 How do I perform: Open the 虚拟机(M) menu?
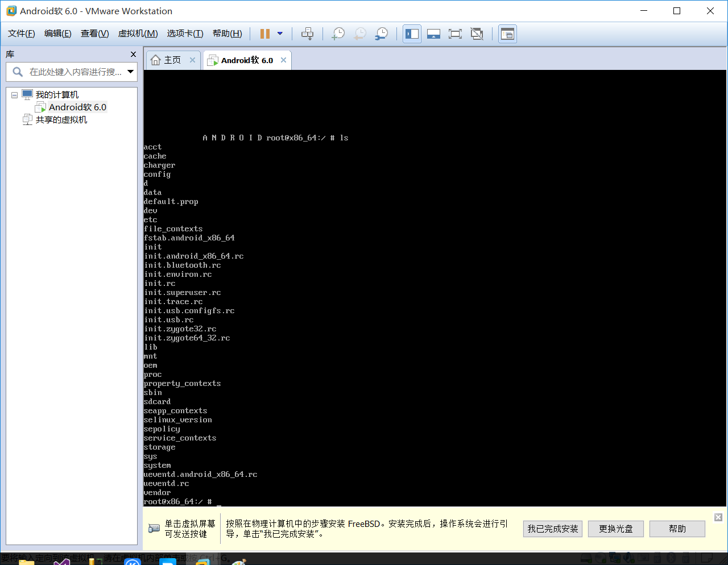pyautogui.click(x=138, y=34)
